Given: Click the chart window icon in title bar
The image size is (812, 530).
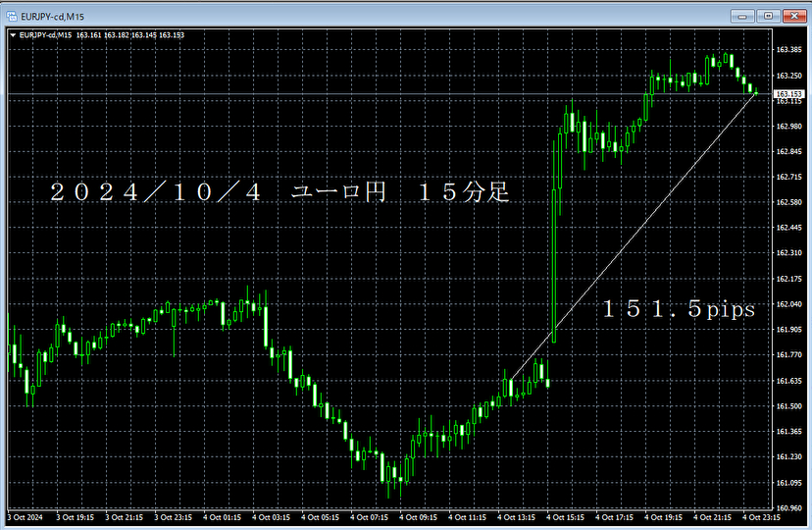Looking at the screenshot, I should click(x=12, y=17).
